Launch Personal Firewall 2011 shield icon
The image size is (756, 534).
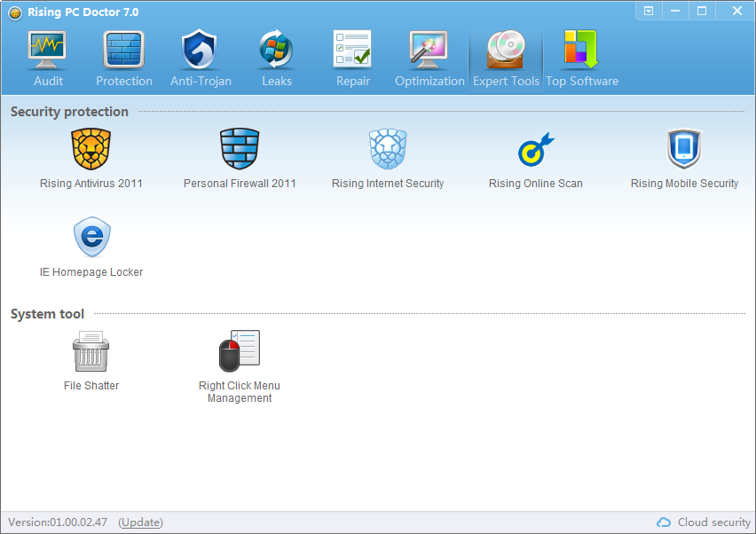pyautogui.click(x=240, y=149)
